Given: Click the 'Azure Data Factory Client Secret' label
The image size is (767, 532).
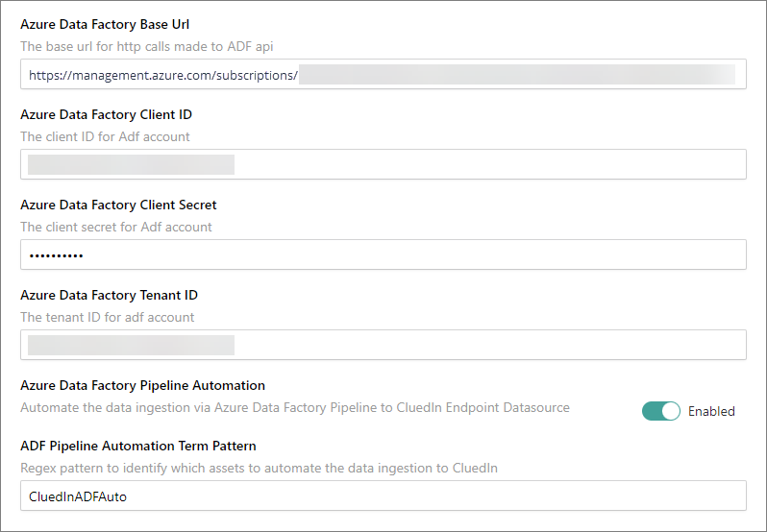Looking at the screenshot, I should point(118,205).
